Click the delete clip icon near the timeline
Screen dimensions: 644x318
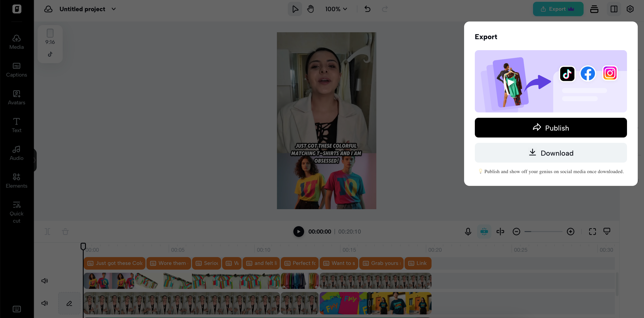[x=65, y=231]
